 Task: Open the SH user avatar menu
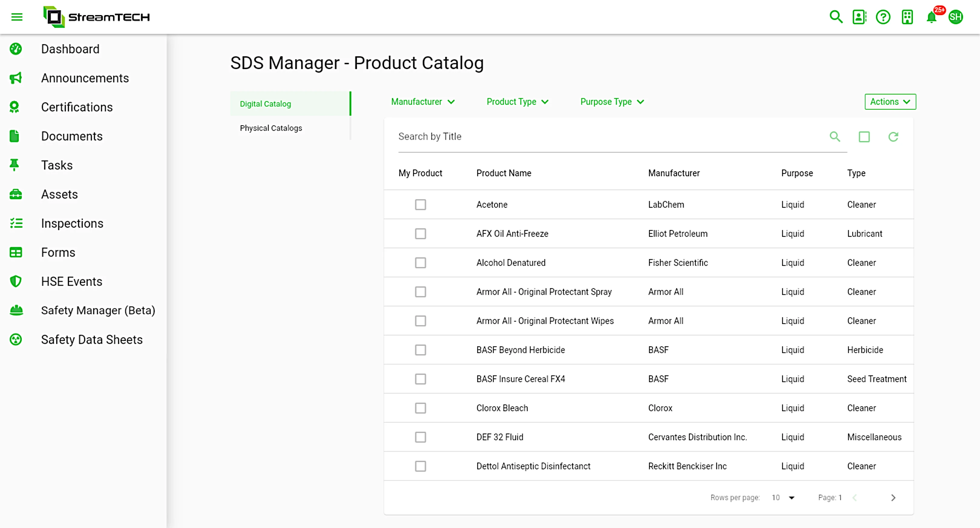956,17
